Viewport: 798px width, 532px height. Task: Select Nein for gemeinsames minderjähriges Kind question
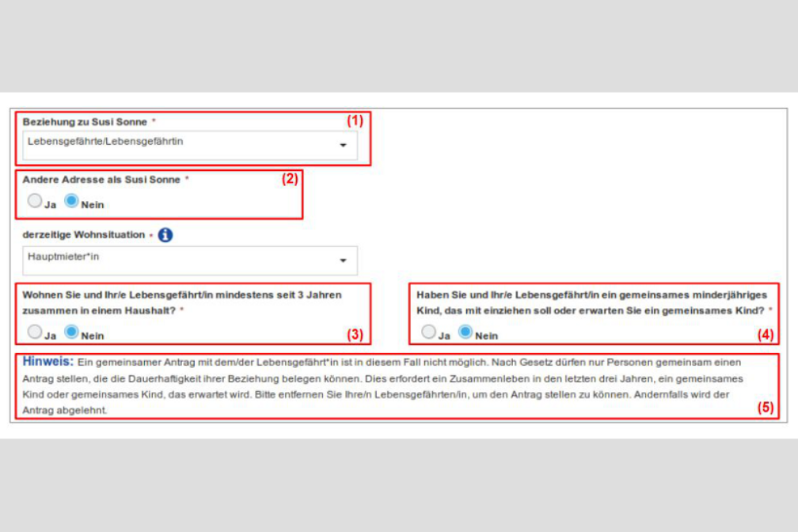(x=465, y=332)
